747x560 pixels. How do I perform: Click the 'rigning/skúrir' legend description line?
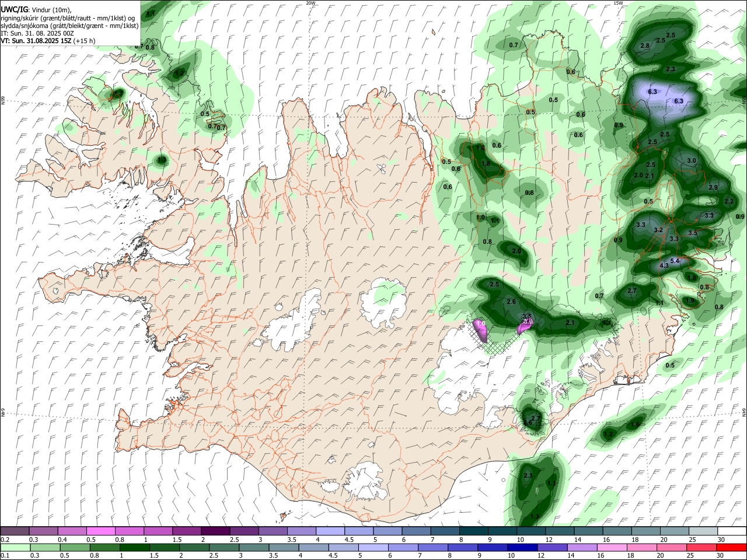coord(67,17)
